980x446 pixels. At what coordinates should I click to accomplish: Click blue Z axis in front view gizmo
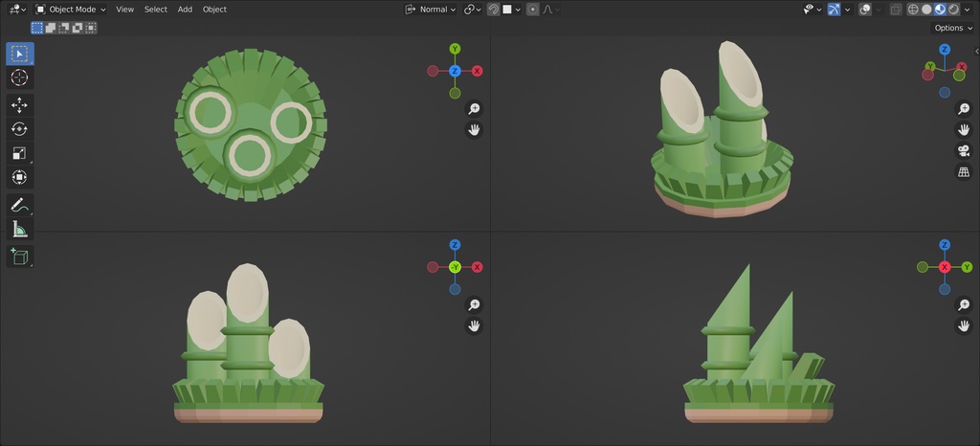pos(455,245)
